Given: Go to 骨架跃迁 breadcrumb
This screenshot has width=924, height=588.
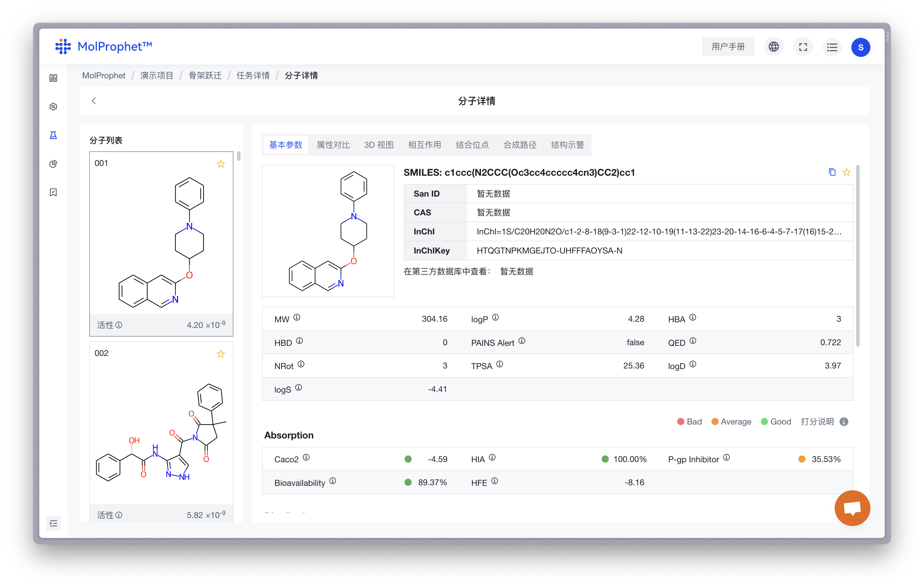Looking at the screenshot, I should tap(205, 76).
